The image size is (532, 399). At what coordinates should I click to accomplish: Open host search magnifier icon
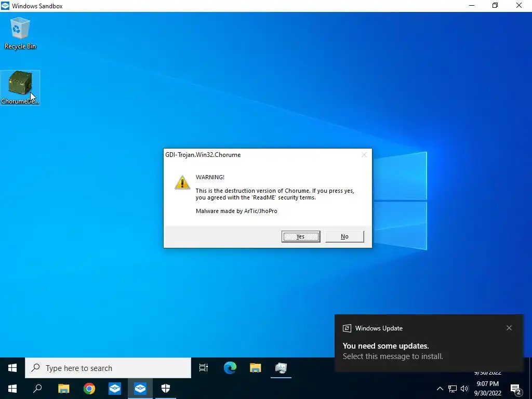click(x=37, y=389)
